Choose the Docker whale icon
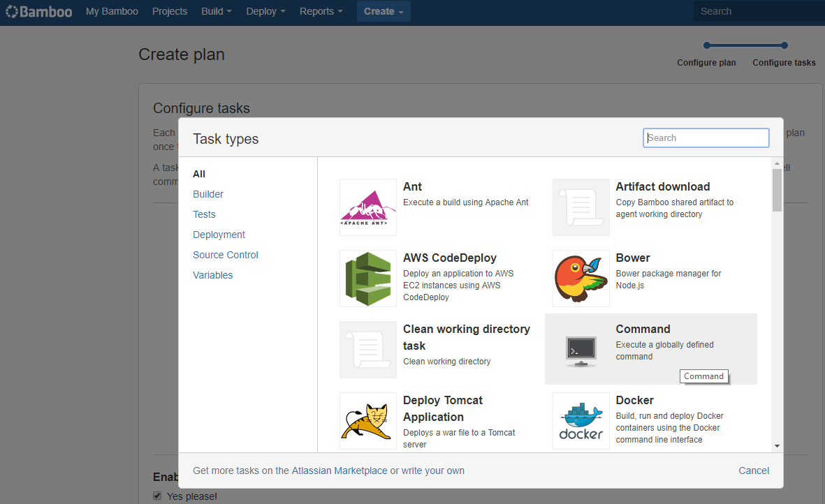 coord(581,421)
